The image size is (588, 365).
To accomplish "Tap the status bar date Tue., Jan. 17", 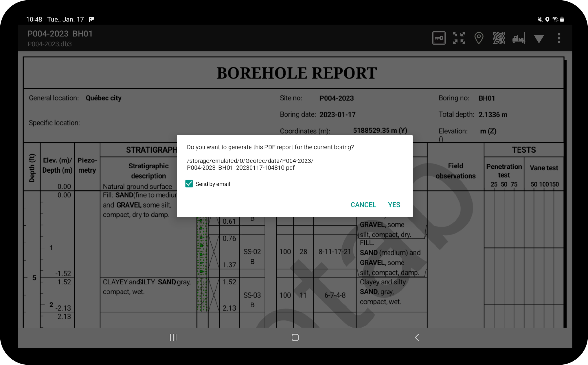I will pos(65,19).
